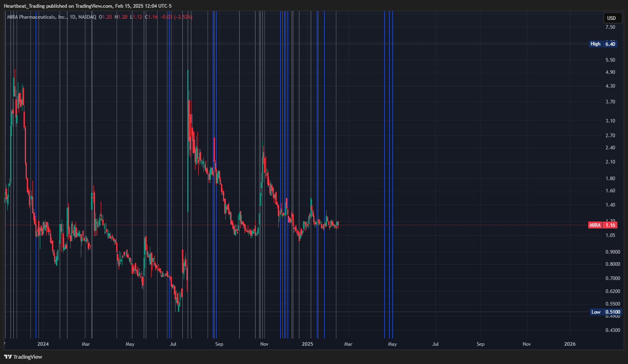
Task: Click the TradingView logo at bottom
Action: tap(23, 357)
